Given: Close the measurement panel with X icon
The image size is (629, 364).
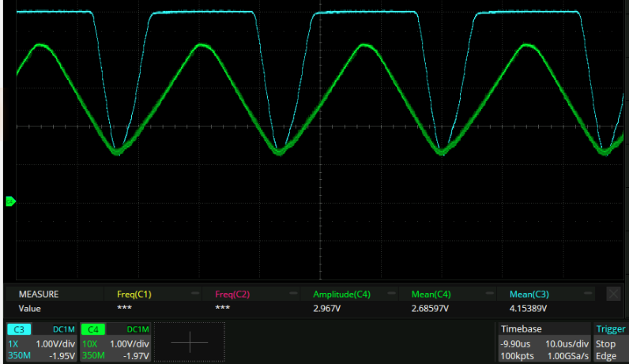Looking at the screenshot, I should pyautogui.click(x=613, y=294).
